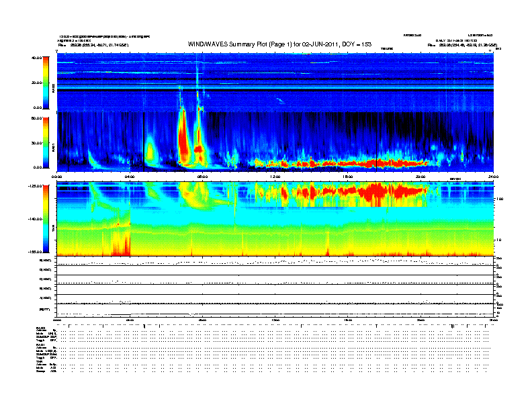532x411 pixels.
Task: Click 24:00 label below RAD1 spectrogram
Action: tap(493, 177)
